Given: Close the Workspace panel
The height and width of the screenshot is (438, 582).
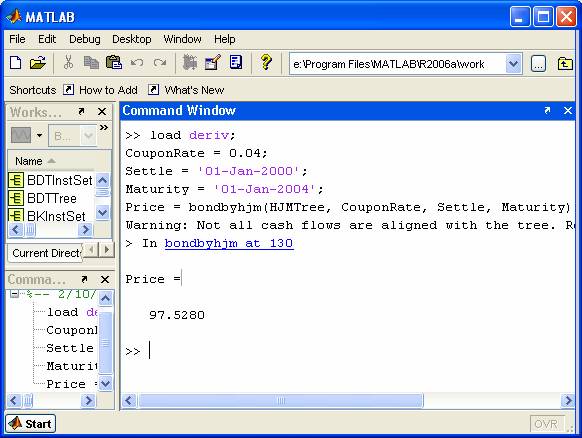Looking at the screenshot, I should point(102,111).
